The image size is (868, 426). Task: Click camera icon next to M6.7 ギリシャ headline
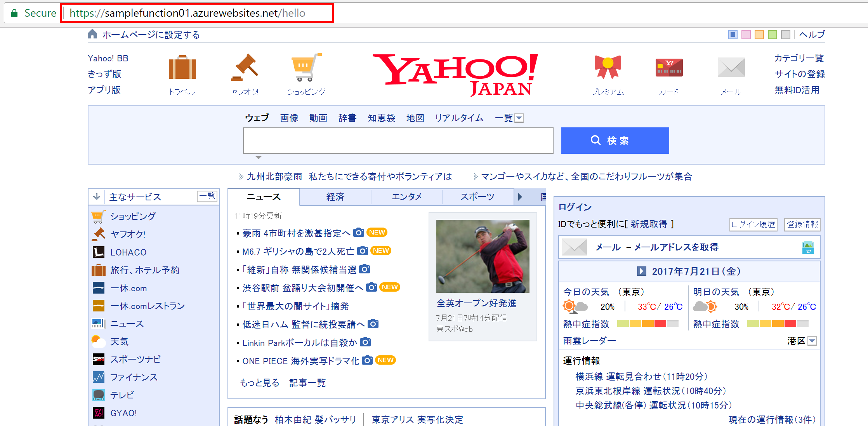pos(363,250)
